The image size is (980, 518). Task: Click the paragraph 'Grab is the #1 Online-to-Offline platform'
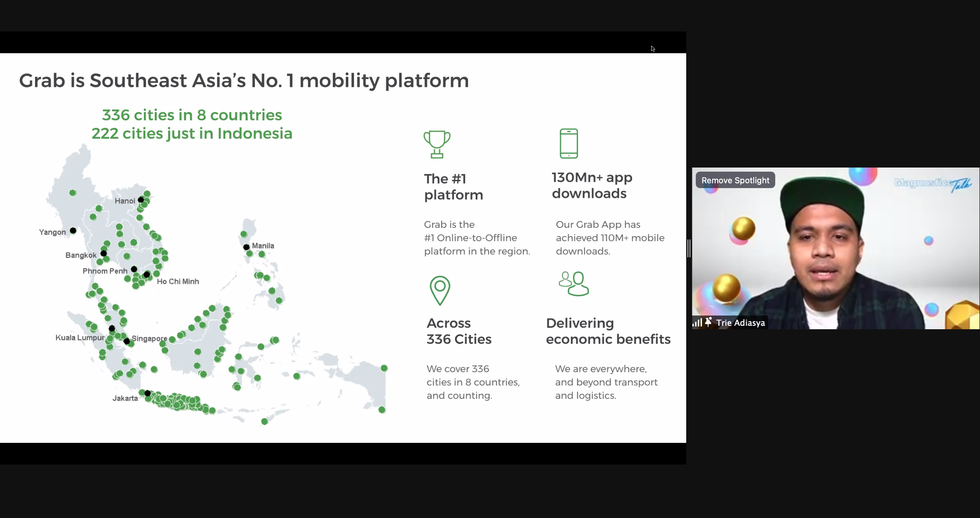[477, 238]
